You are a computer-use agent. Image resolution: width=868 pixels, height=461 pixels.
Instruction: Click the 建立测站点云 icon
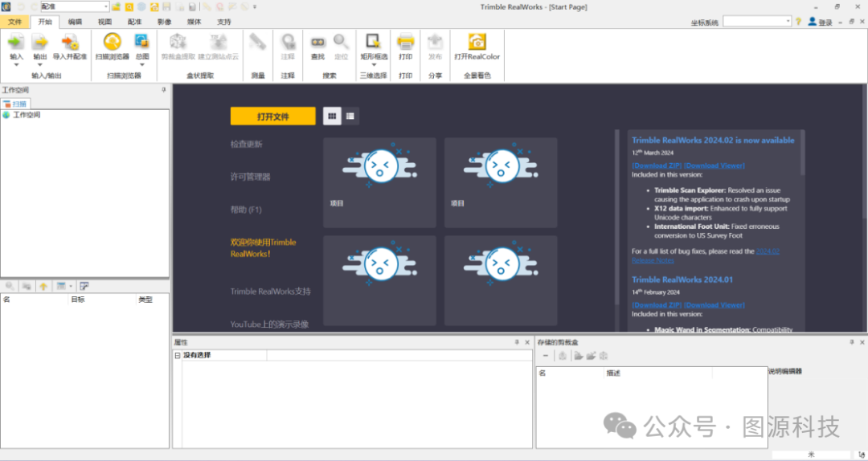click(218, 42)
